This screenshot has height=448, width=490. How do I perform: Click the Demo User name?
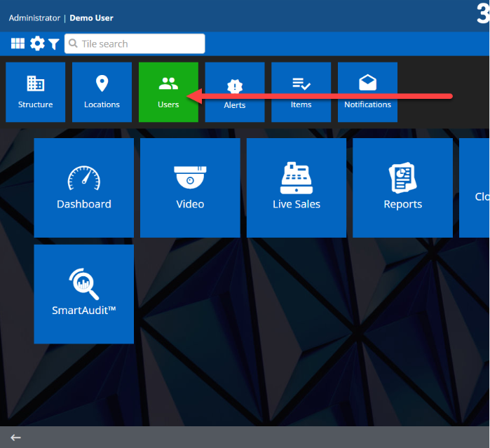coord(91,18)
